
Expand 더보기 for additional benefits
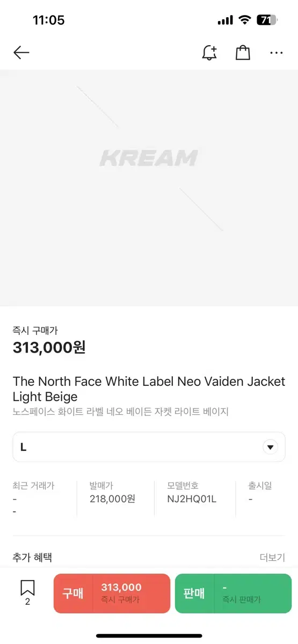[x=272, y=558]
